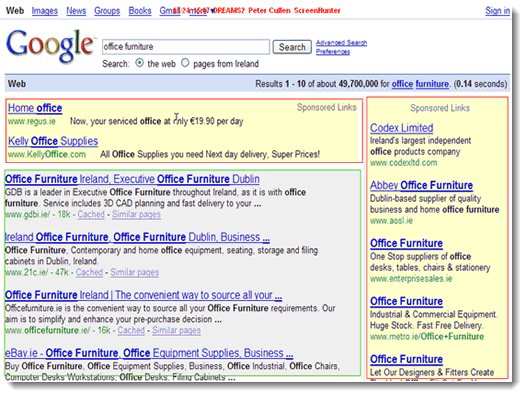
Task: Open 'eBay.ie - Office Furniture' result
Action: (149, 353)
